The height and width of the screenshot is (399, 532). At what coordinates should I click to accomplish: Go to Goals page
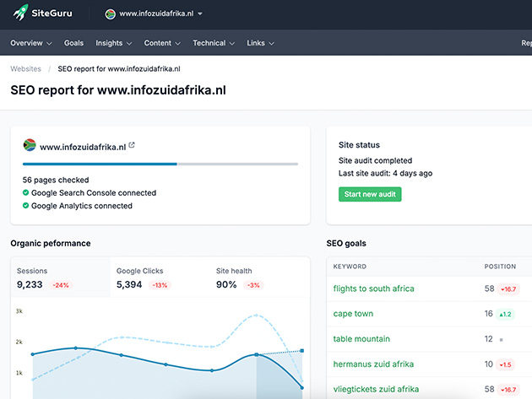click(x=73, y=43)
